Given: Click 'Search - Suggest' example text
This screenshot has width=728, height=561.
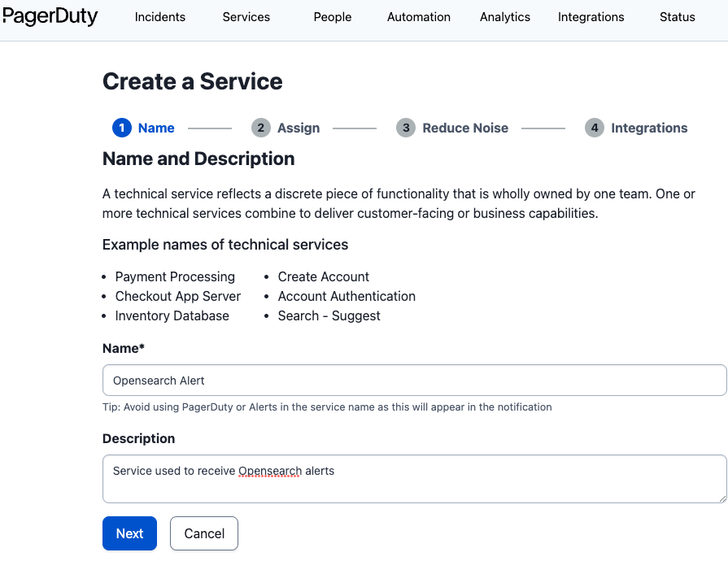Looking at the screenshot, I should point(329,316).
